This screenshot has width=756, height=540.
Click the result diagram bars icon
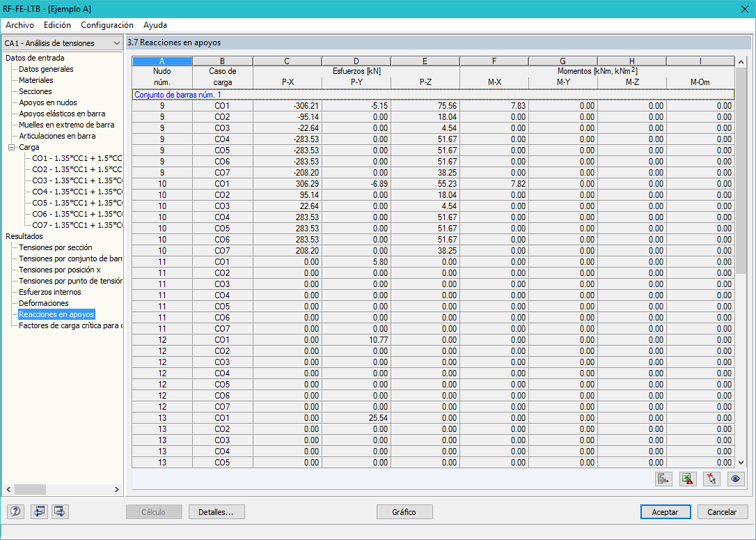click(x=664, y=479)
